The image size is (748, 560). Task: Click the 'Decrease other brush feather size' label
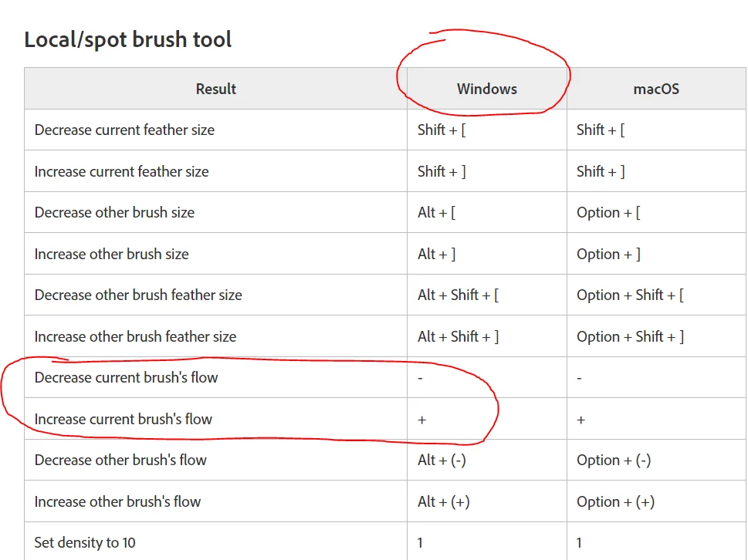138,295
